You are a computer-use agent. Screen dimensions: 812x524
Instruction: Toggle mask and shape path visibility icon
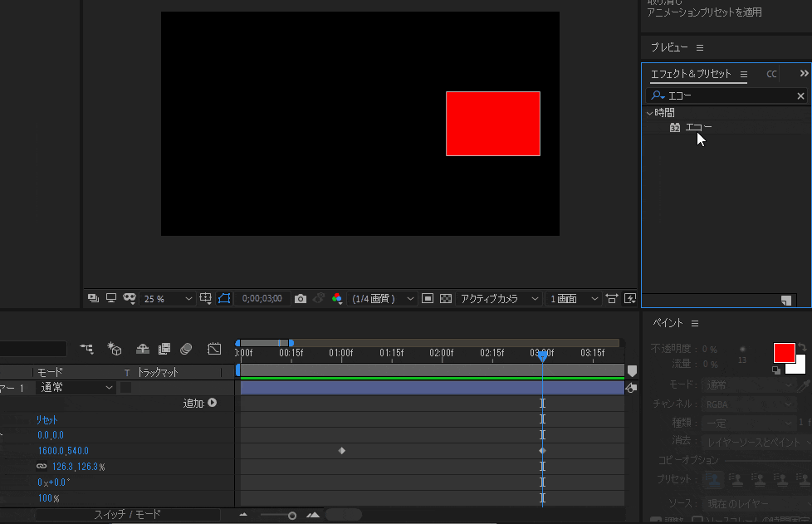(130, 298)
